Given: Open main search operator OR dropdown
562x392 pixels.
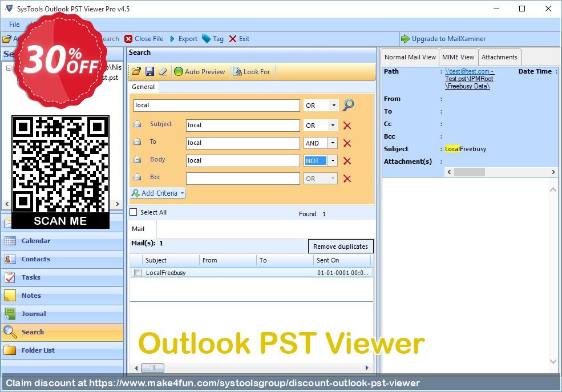Looking at the screenshot, I should click(x=334, y=106).
